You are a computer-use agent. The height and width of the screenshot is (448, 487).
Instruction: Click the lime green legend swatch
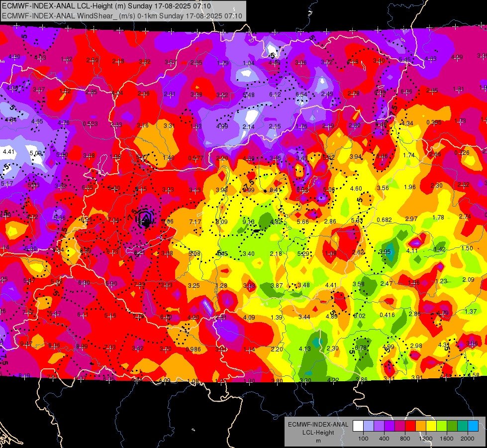tap(442, 426)
